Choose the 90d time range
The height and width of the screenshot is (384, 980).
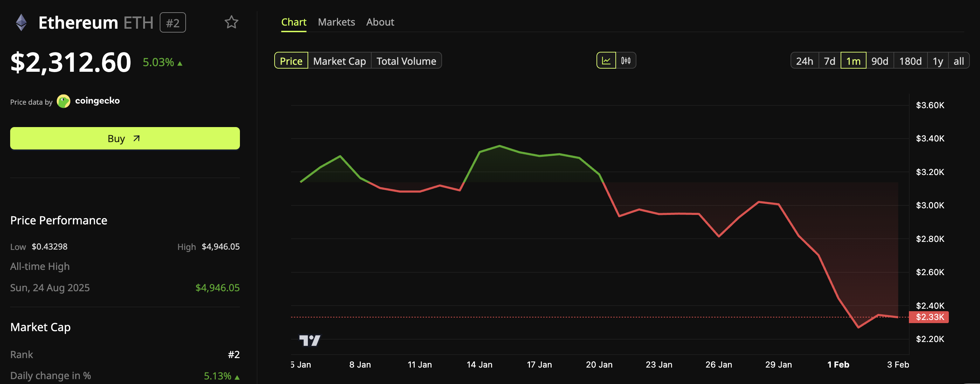point(879,61)
